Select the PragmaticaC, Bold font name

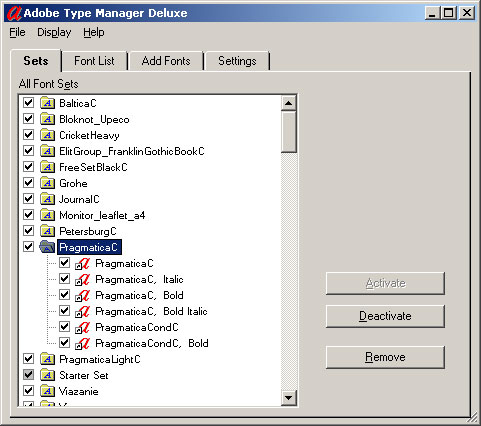pyautogui.click(x=139, y=295)
